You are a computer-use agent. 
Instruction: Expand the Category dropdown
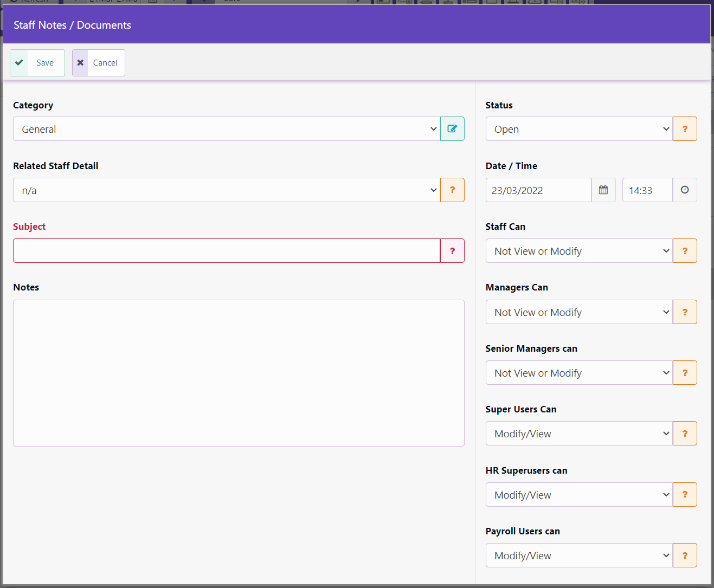pyautogui.click(x=227, y=129)
